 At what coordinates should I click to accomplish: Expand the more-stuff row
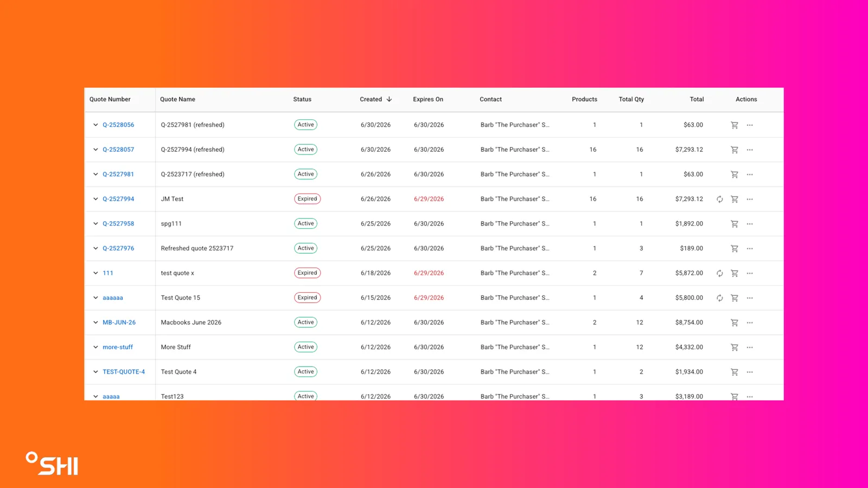point(95,347)
